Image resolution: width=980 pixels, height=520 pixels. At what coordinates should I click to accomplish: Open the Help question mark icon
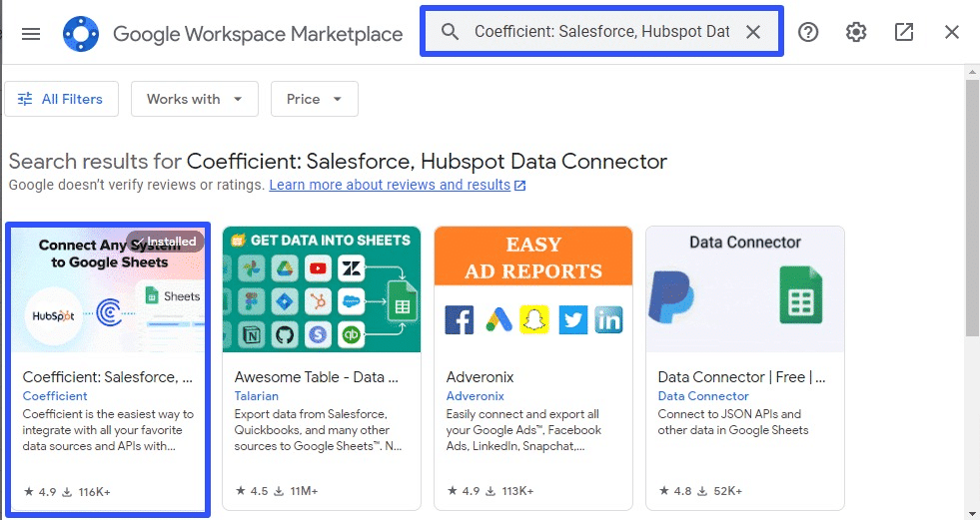coord(808,32)
